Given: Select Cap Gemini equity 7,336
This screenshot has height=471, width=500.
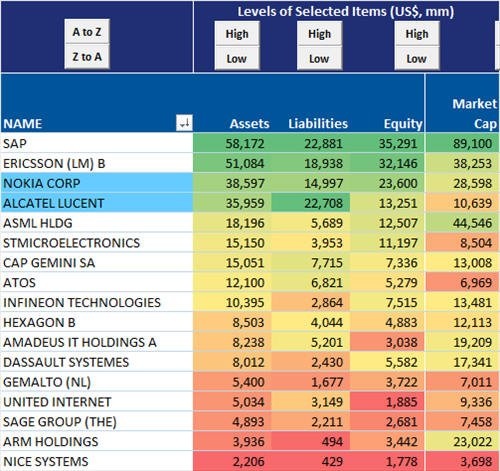Looking at the screenshot, I should (387, 263).
